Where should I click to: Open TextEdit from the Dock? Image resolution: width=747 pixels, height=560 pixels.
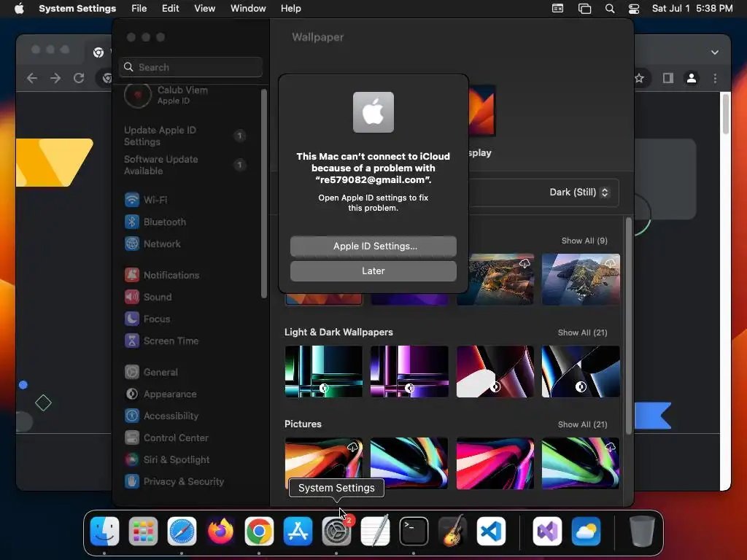tap(375, 531)
